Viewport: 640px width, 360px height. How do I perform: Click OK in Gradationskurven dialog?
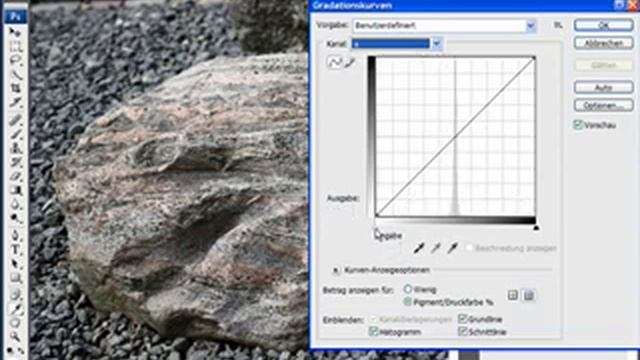[603, 25]
